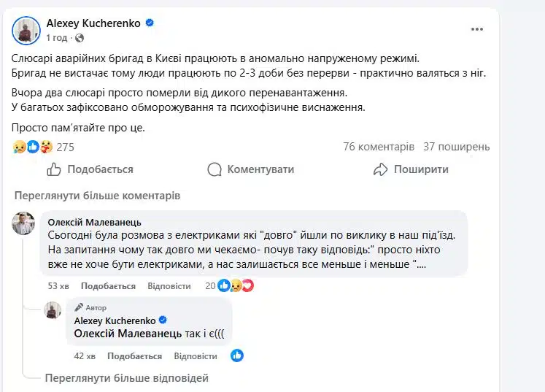Click the globe public-visibility icon

(80, 37)
